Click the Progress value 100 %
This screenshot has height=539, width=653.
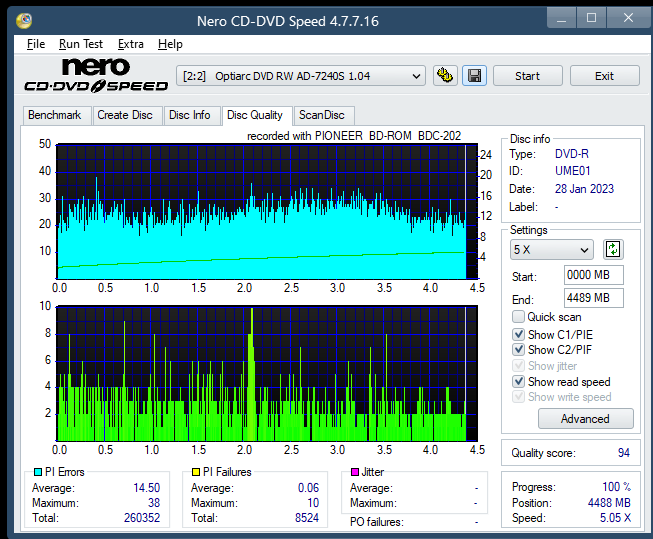tap(616, 487)
